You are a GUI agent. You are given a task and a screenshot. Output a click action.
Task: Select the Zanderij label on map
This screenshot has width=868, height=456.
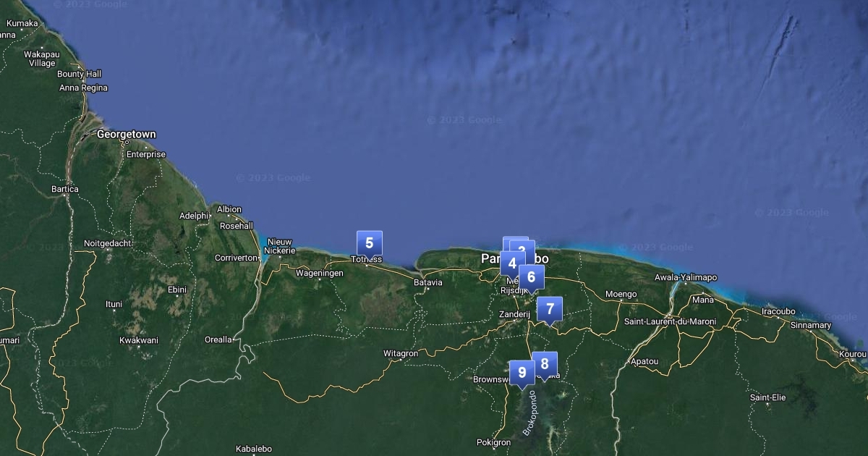tap(514, 315)
